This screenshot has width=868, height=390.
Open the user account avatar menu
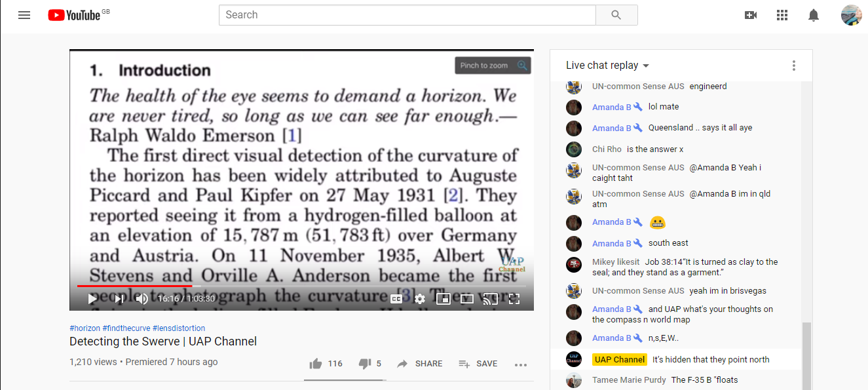point(851,15)
